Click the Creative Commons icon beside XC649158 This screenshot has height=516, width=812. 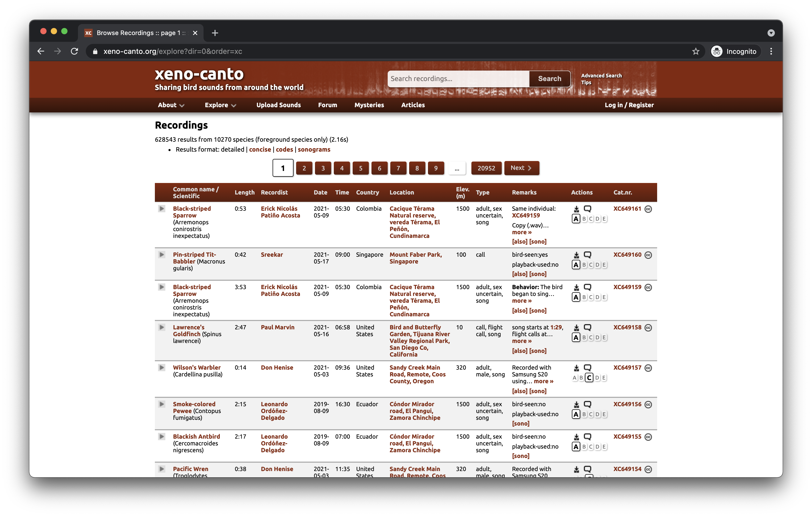pos(648,328)
